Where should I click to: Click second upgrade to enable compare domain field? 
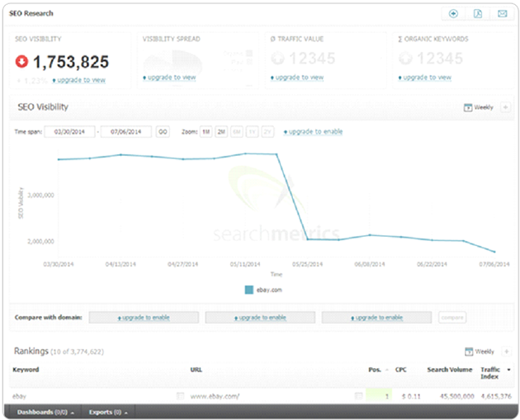coord(260,318)
